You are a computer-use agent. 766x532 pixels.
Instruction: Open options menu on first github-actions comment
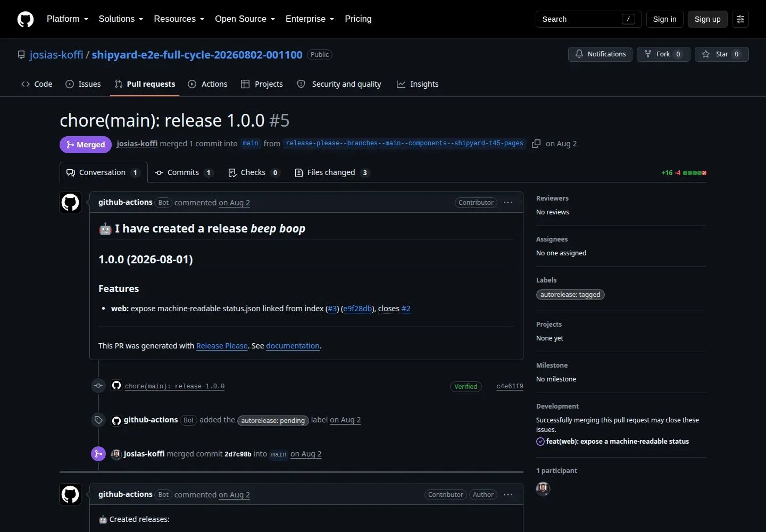click(508, 203)
